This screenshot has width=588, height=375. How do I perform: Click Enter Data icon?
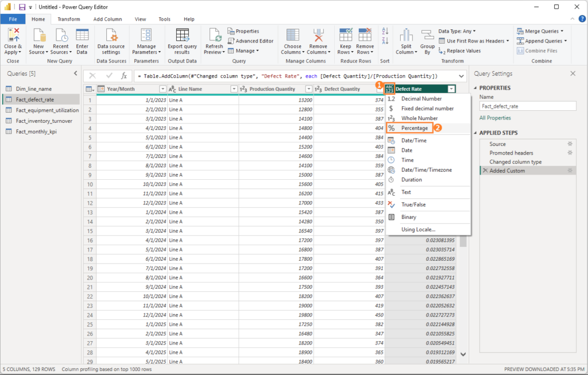pyautogui.click(x=82, y=35)
